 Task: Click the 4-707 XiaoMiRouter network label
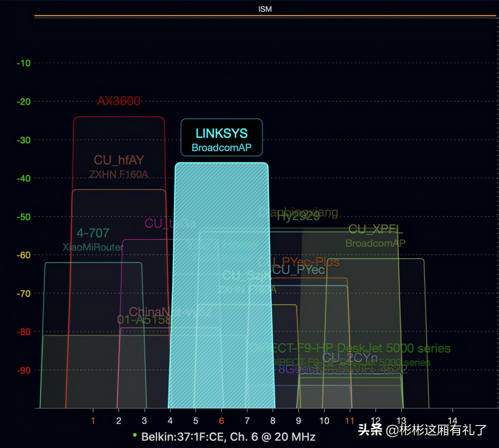pos(93,238)
